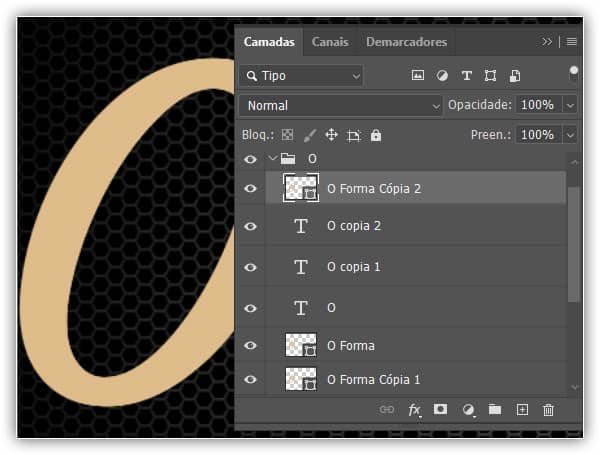Hide the O Forma shape layer

click(250, 345)
